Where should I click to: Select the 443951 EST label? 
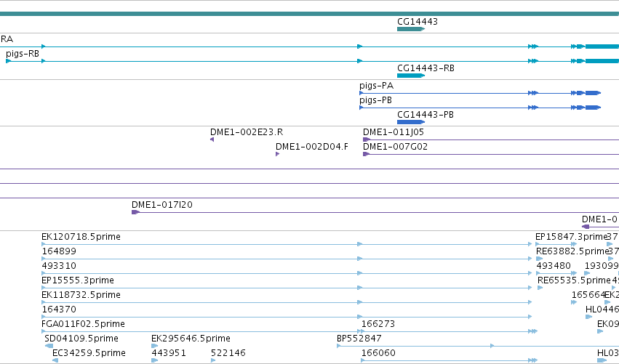169,353
